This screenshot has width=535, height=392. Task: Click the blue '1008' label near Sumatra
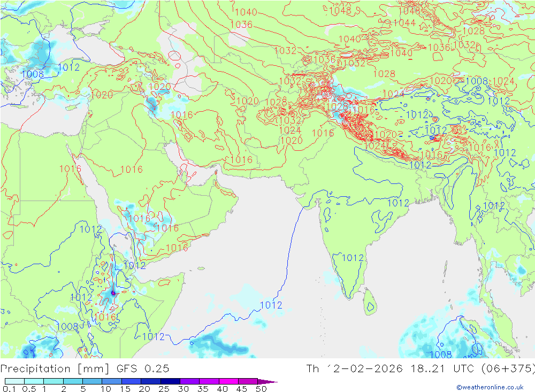pyautogui.click(x=441, y=355)
